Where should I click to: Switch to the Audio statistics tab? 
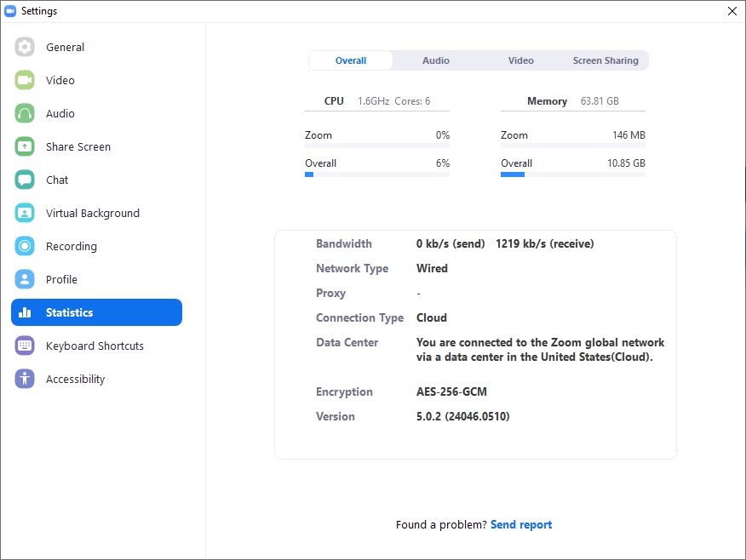click(436, 60)
